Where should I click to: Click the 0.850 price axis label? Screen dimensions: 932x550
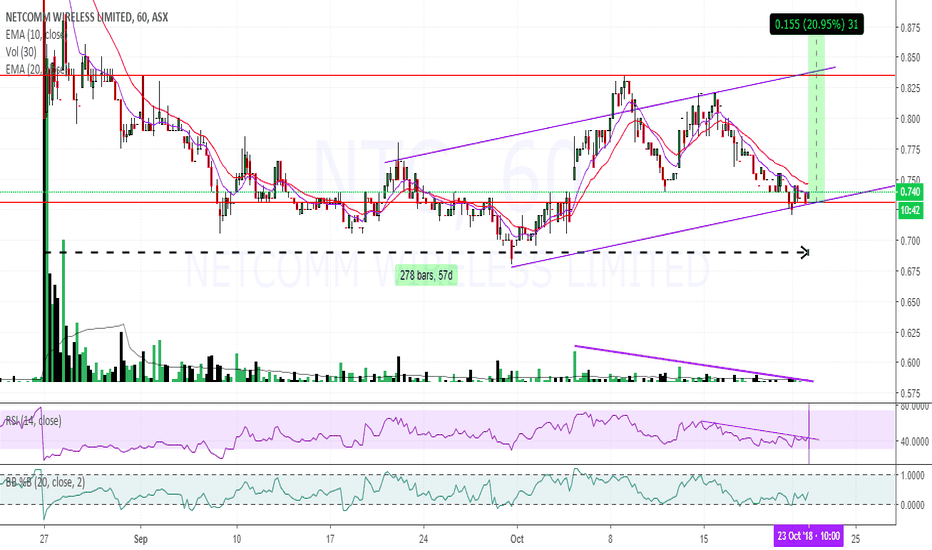[911, 58]
